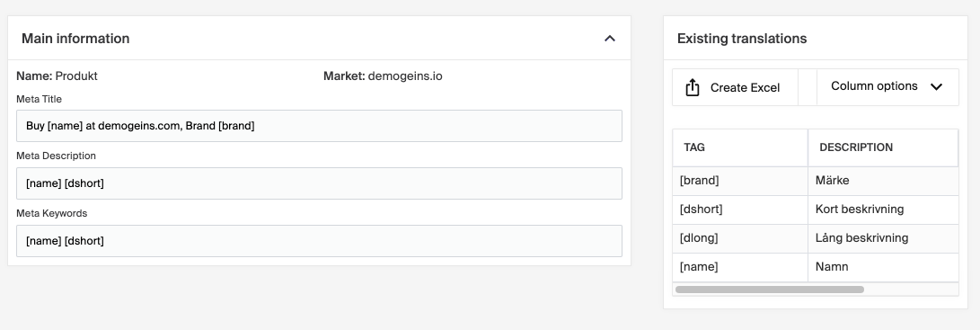Focus the Meta Description input field
This screenshot has width=980, height=330.
pos(320,183)
